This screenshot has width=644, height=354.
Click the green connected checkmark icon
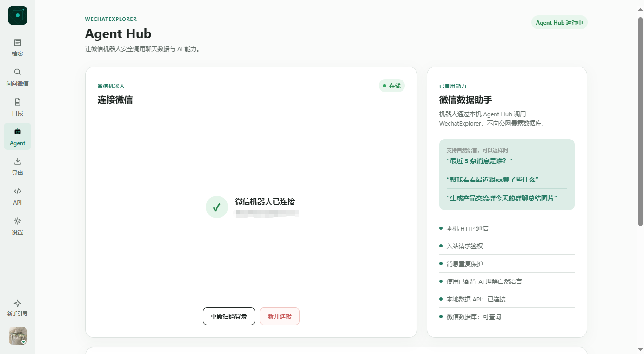point(217,207)
